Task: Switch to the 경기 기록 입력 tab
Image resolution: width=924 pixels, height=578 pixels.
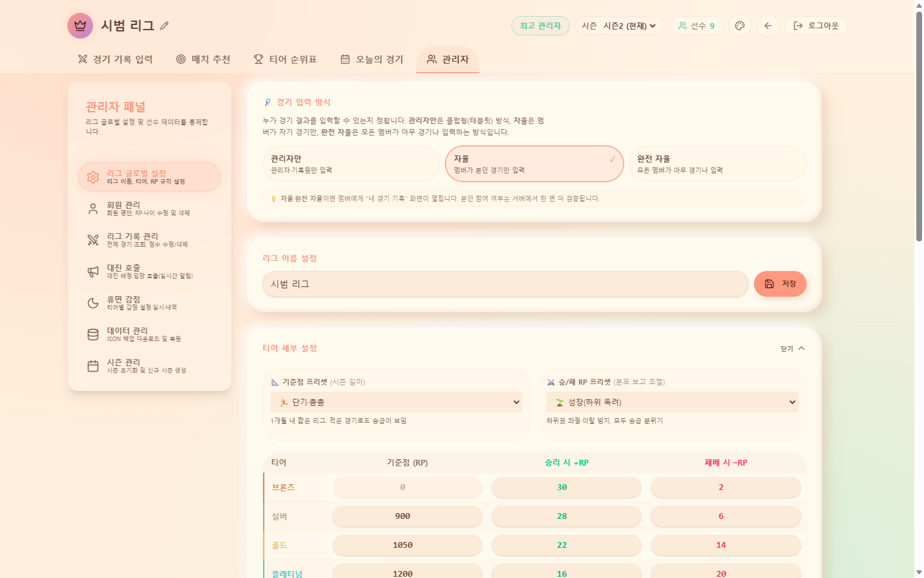Action: (x=116, y=59)
